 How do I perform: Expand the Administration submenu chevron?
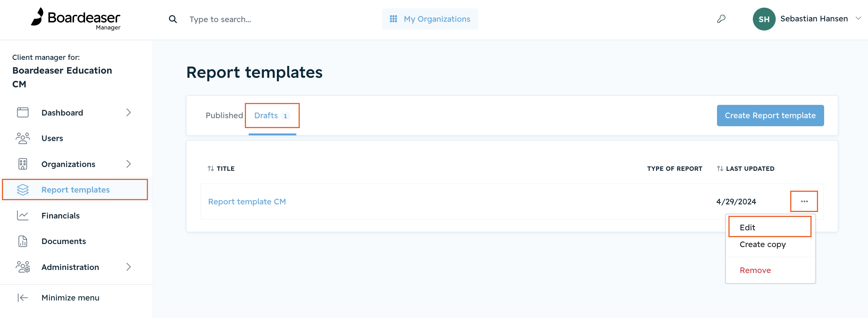(129, 267)
